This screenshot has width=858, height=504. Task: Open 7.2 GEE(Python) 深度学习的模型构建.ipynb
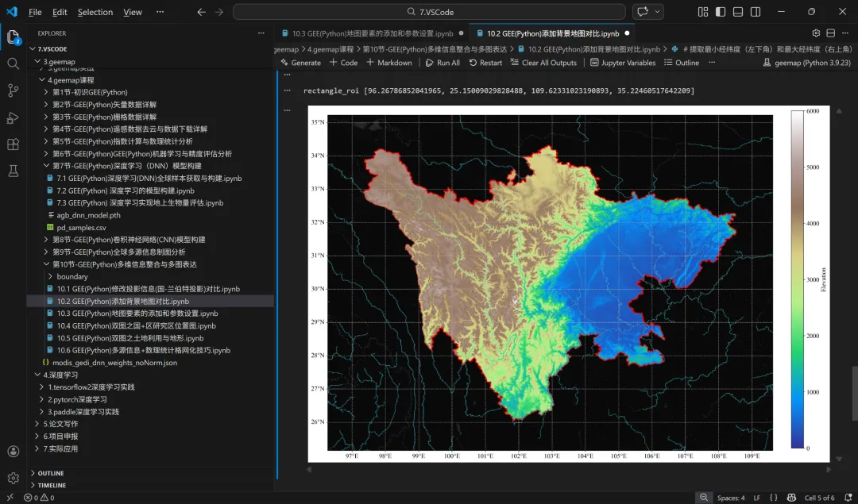tap(126, 190)
